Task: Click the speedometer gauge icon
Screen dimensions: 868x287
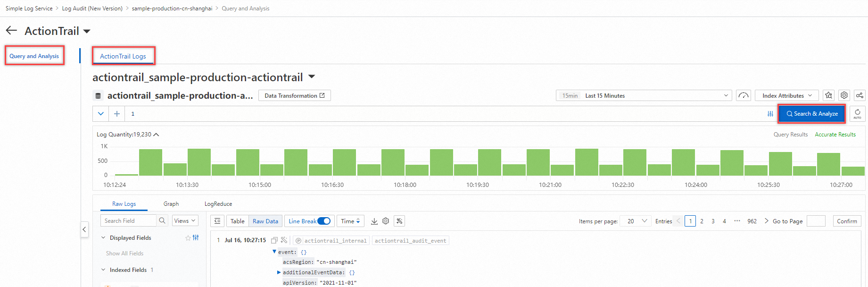Action: [744, 95]
